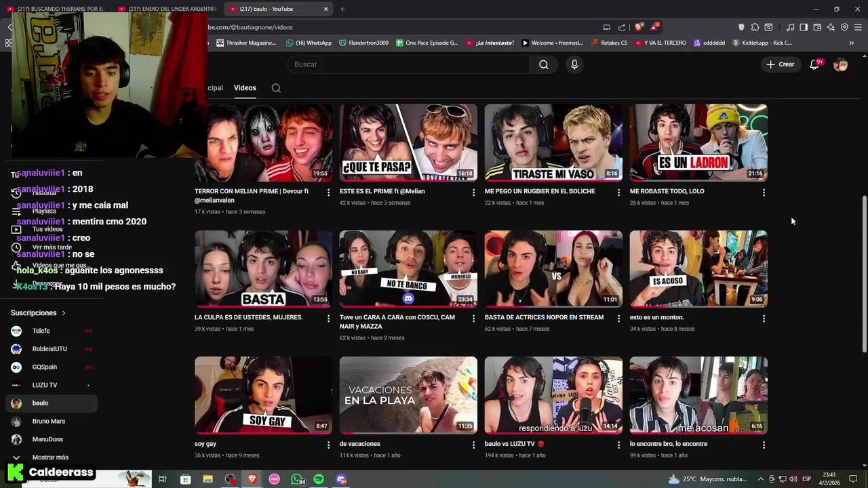Click the YouTube Buscar search field
868x488 pixels.
tap(409, 64)
